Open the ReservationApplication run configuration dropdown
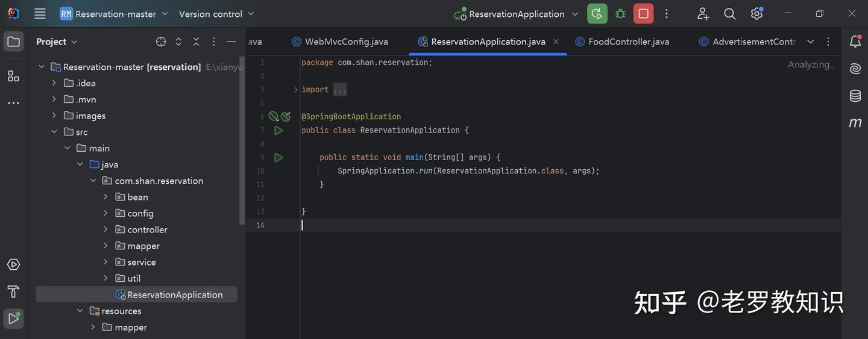This screenshot has height=339, width=868. coord(574,14)
